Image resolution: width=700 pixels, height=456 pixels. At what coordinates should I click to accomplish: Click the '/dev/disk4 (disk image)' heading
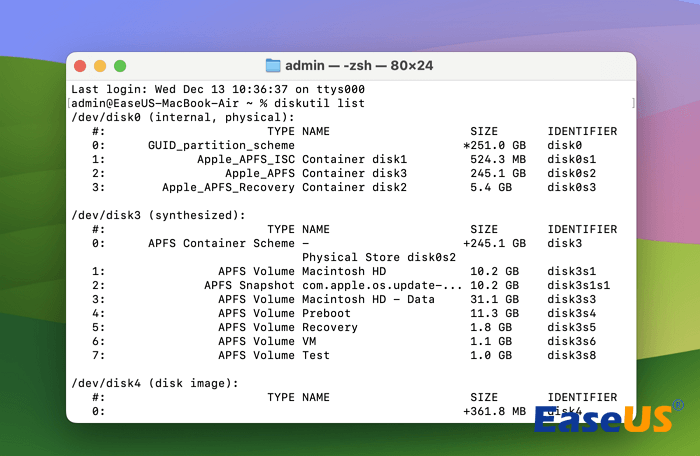(154, 383)
